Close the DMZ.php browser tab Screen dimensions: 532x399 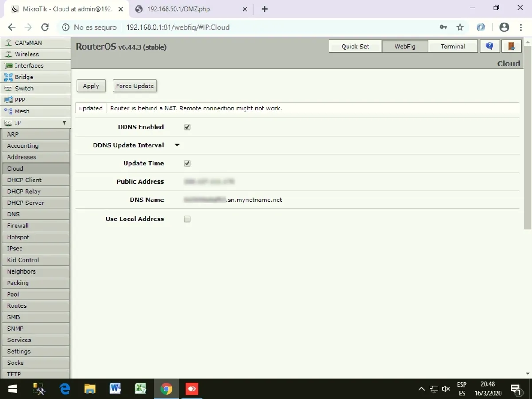coord(245,9)
